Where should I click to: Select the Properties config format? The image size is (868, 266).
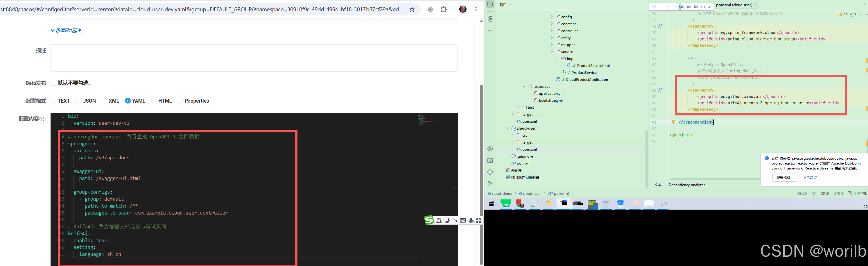coord(181,101)
